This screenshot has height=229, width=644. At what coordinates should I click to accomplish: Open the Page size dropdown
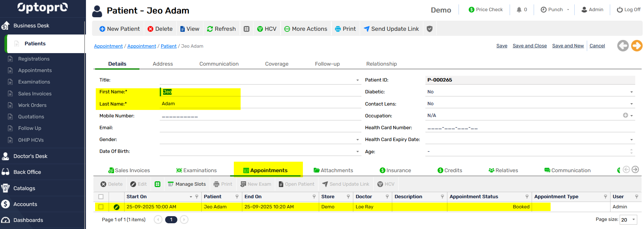(633, 220)
